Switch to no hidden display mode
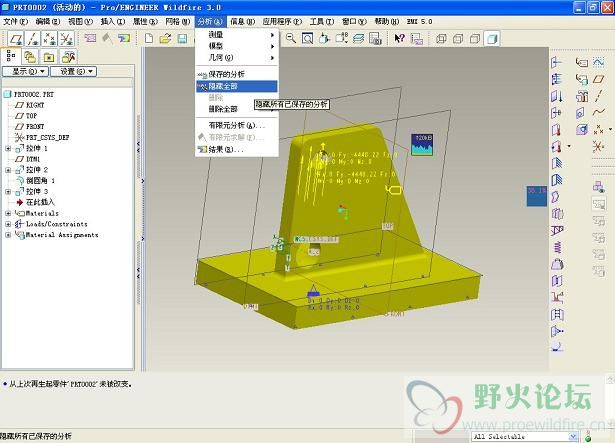The image size is (615, 443). point(475,38)
